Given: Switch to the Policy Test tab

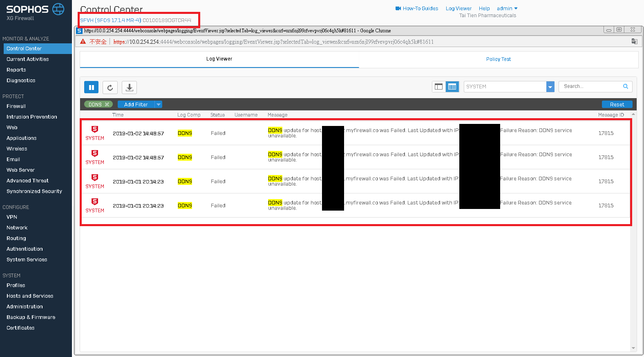Looking at the screenshot, I should point(498,59).
